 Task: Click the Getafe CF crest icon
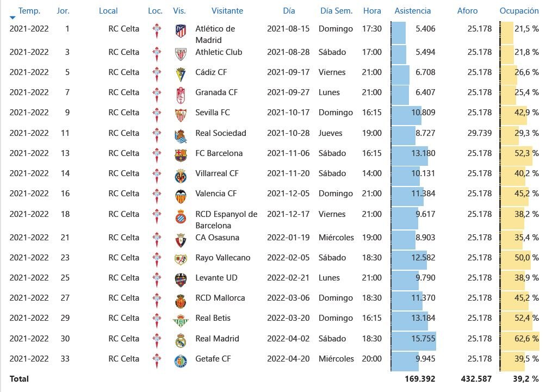(x=181, y=361)
